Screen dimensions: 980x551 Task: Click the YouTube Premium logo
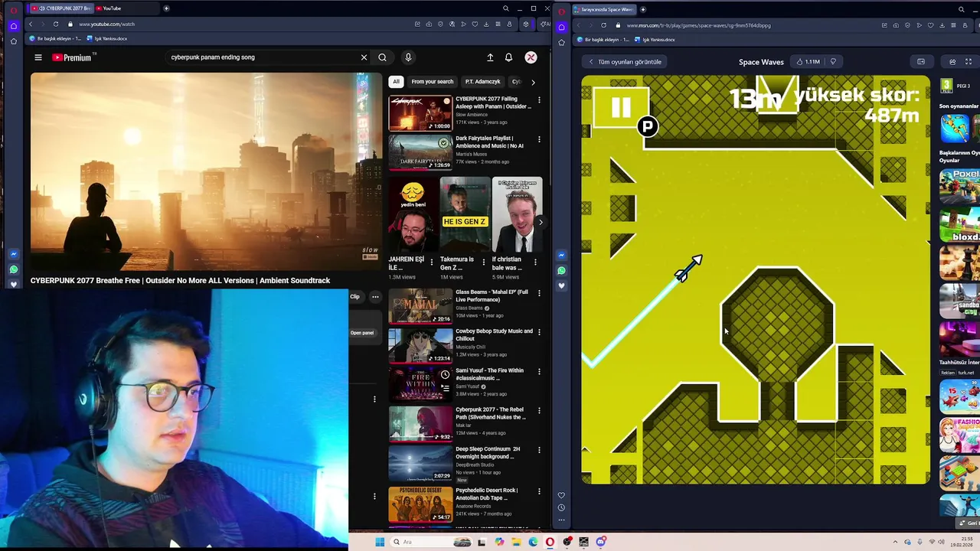71,57
